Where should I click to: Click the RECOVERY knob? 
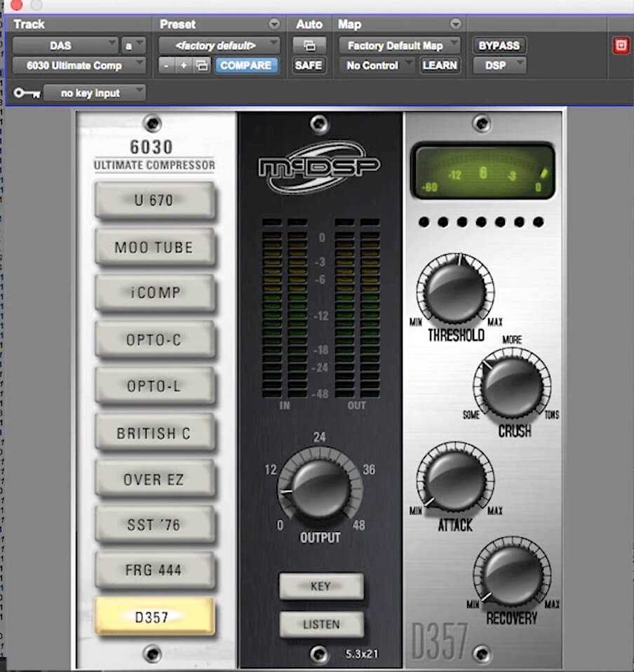click(513, 574)
